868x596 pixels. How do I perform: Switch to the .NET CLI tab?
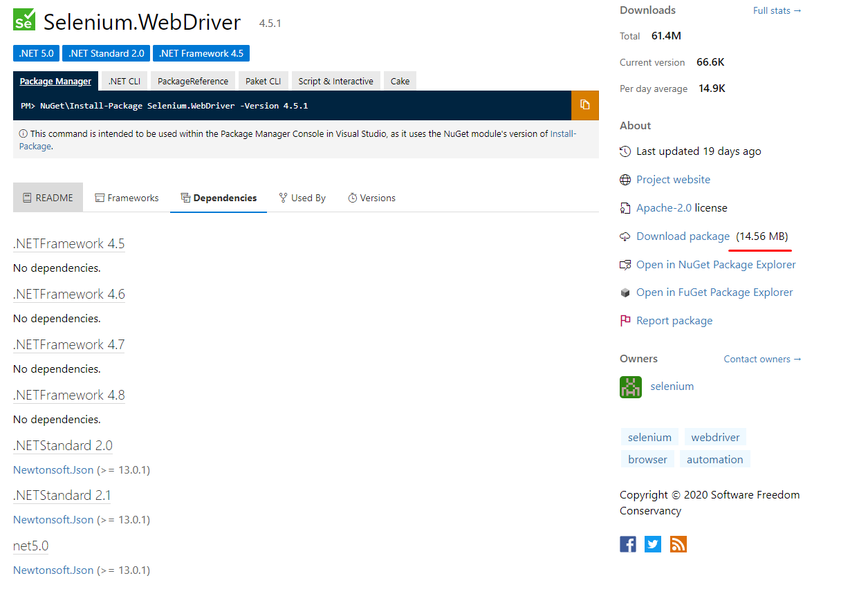(x=124, y=81)
